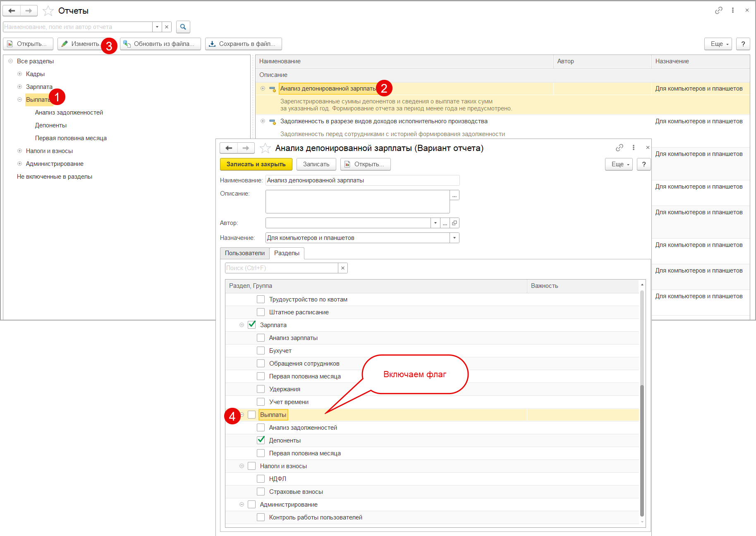The height and width of the screenshot is (536, 756).
Task: Expand the Налоги и взносы section
Action: pyautogui.click(x=19, y=151)
